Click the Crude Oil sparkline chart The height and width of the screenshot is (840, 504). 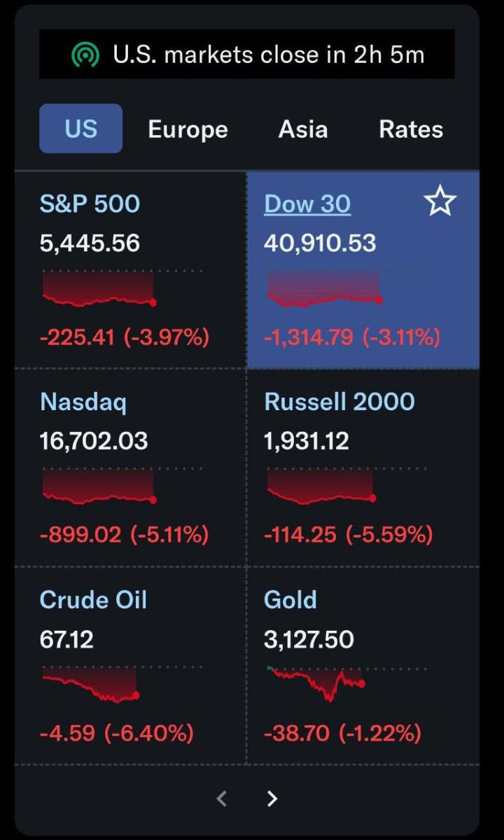pyautogui.click(x=90, y=685)
